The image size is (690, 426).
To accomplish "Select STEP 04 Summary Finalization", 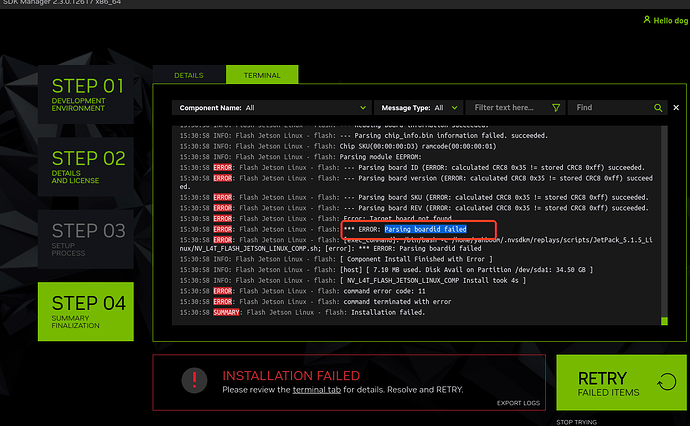I will click(86, 312).
